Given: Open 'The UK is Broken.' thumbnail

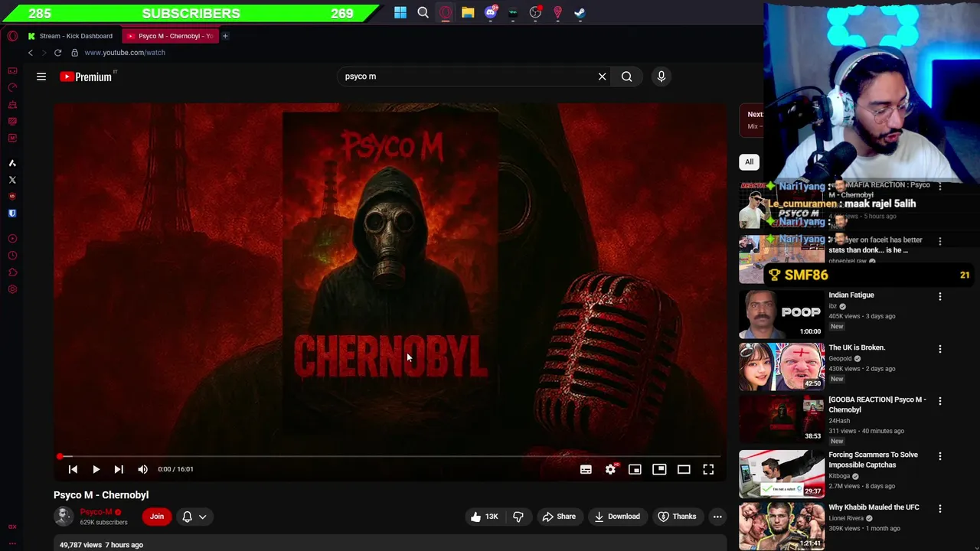Looking at the screenshot, I should (x=782, y=367).
